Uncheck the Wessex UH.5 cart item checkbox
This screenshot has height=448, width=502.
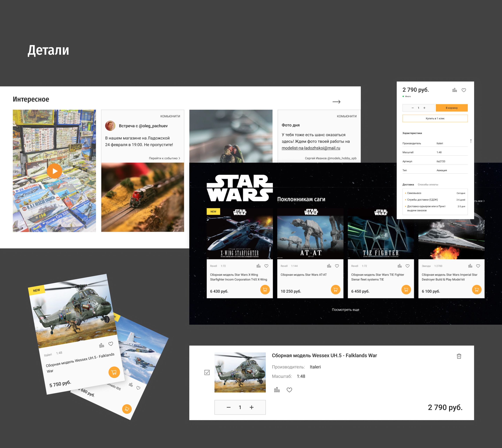207,372
